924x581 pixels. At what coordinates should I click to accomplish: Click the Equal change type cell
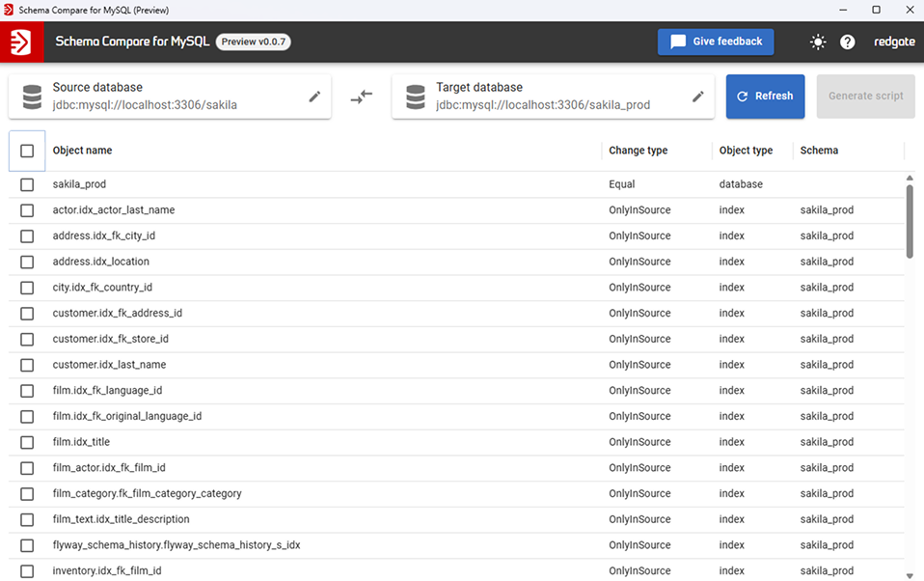coord(622,184)
